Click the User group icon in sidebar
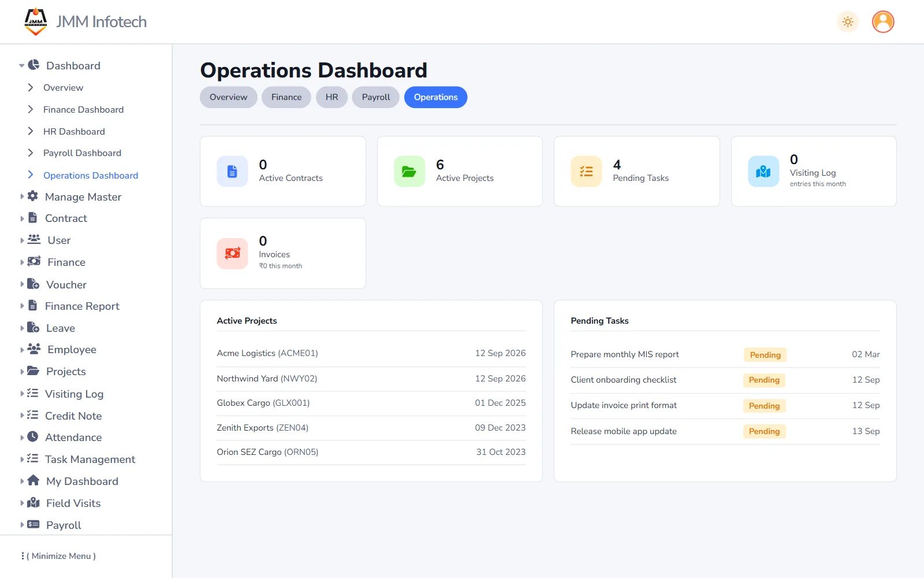The image size is (924, 578). click(34, 239)
